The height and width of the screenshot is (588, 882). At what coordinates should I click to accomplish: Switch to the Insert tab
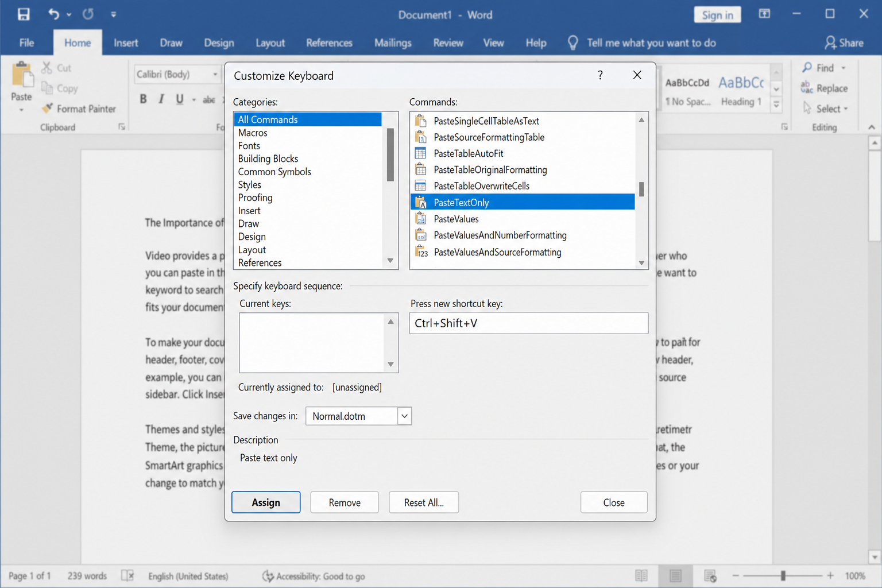[x=126, y=42]
